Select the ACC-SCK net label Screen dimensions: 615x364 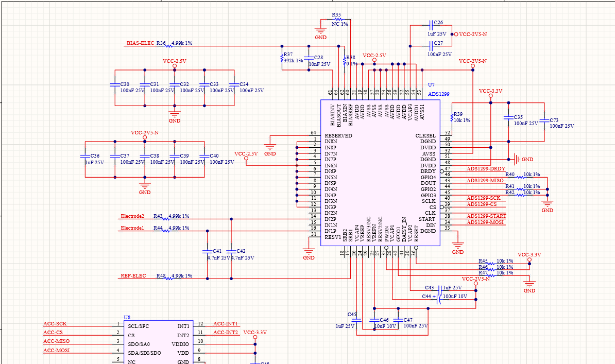[55, 324]
